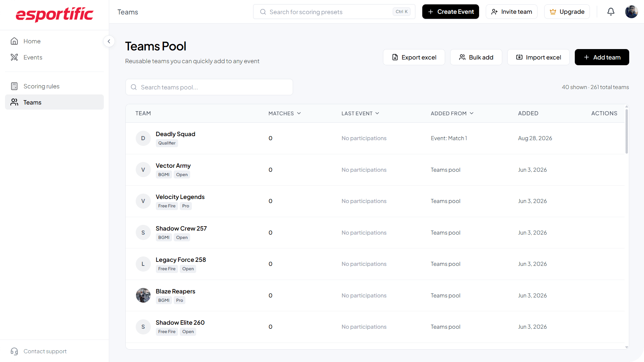Screen dimensions: 644x362
Task: Click Invite team button
Action: pos(511,12)
